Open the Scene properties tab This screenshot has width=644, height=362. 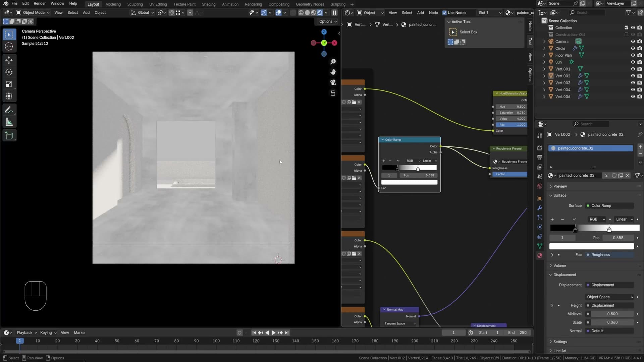point(540,177)
